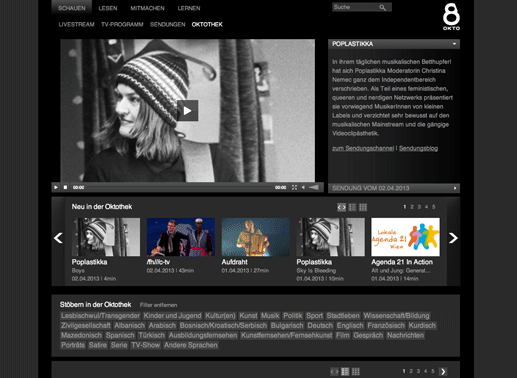
Task: Open the Aufdraht video thumbnail
Action: 256,237
